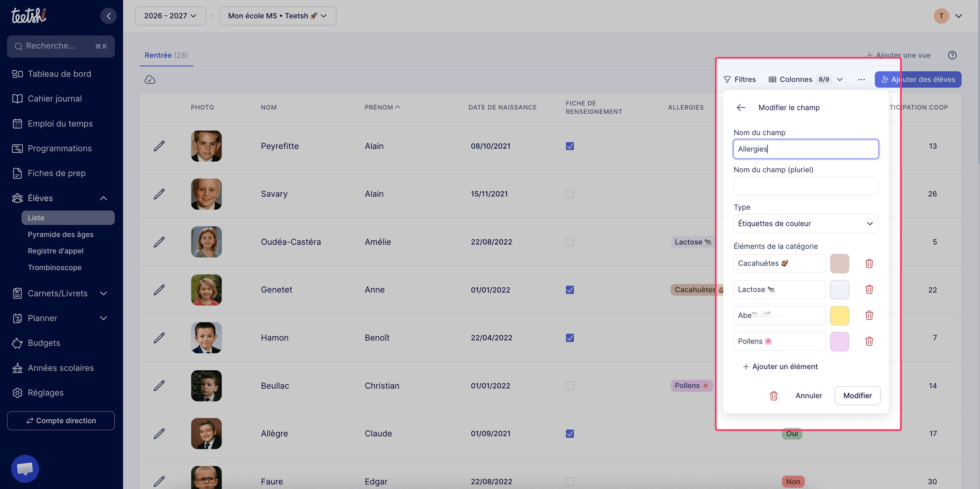This screenshot has width=980, height=489.
Task: Open the Filtres filter panel
Action: tap(740, 79)
